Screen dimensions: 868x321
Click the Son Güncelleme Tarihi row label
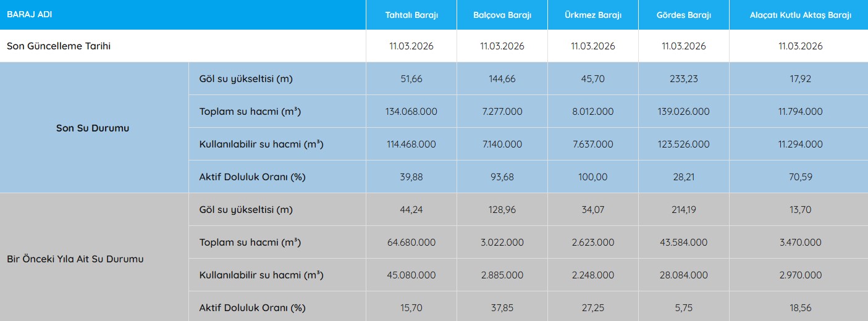(x=59, y=46)
